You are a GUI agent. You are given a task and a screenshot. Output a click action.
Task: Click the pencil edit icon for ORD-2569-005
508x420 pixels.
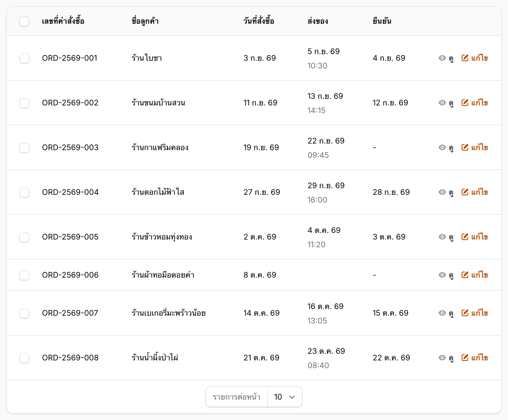(465, 237)
